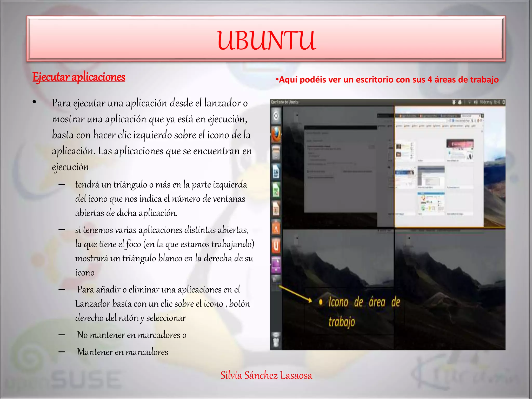Click the purple launcher application icon
The height and width of the screenshot is (399, 532).
coord(276,264)
